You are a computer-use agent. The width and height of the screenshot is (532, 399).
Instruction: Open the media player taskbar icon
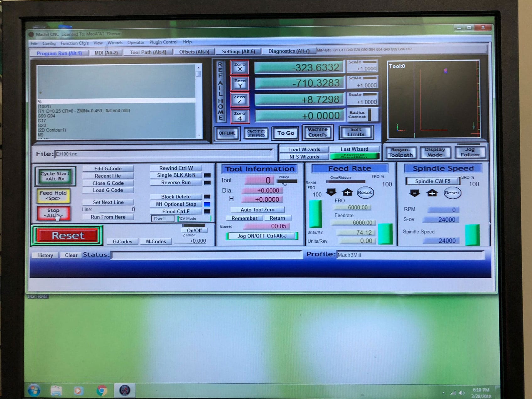tap(78, 391)
